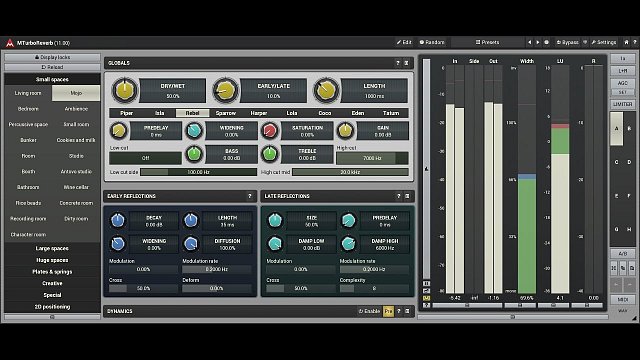Select preset slot D

pyautogui.click(x=629, y=162)
